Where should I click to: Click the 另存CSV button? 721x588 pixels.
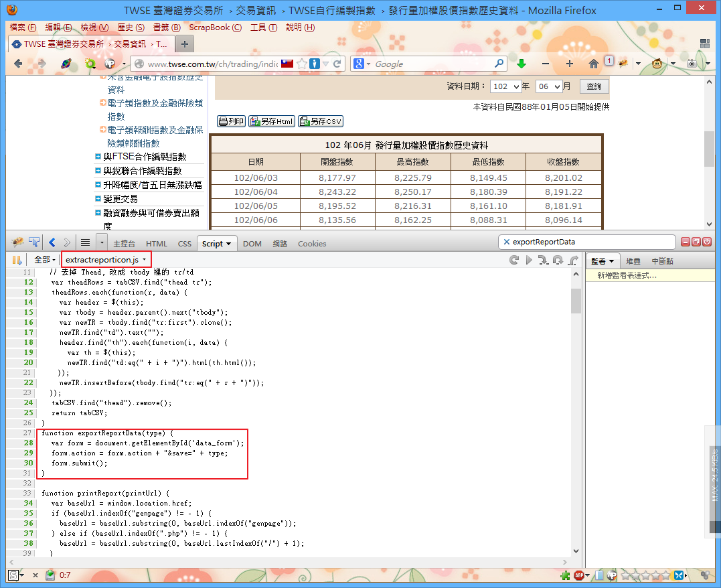(321, 121)
